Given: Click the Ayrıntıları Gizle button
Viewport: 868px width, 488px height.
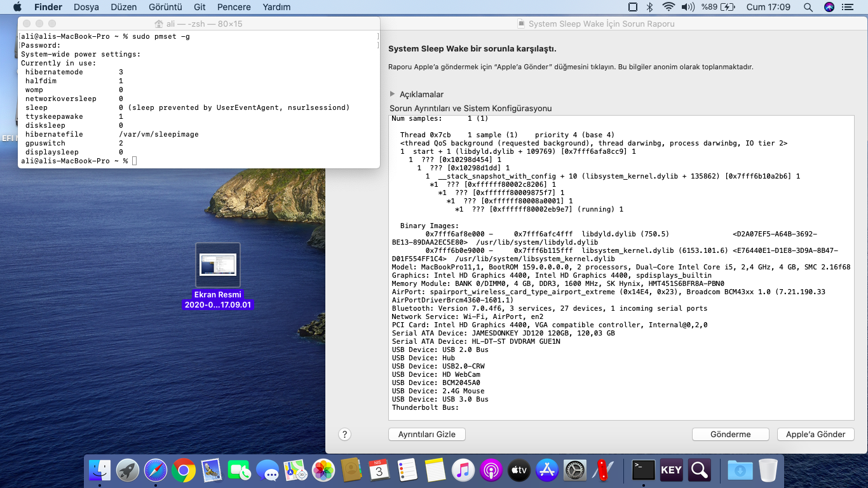Looking at the screenshot, I should [x=426, y=434].
